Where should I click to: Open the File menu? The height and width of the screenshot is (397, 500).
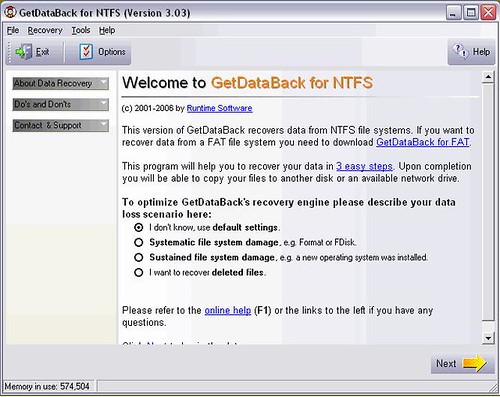click(x=13, y=30)
